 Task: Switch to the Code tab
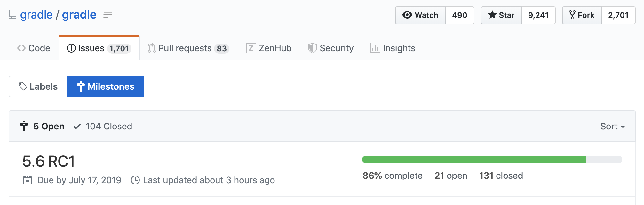coord(34,48)
